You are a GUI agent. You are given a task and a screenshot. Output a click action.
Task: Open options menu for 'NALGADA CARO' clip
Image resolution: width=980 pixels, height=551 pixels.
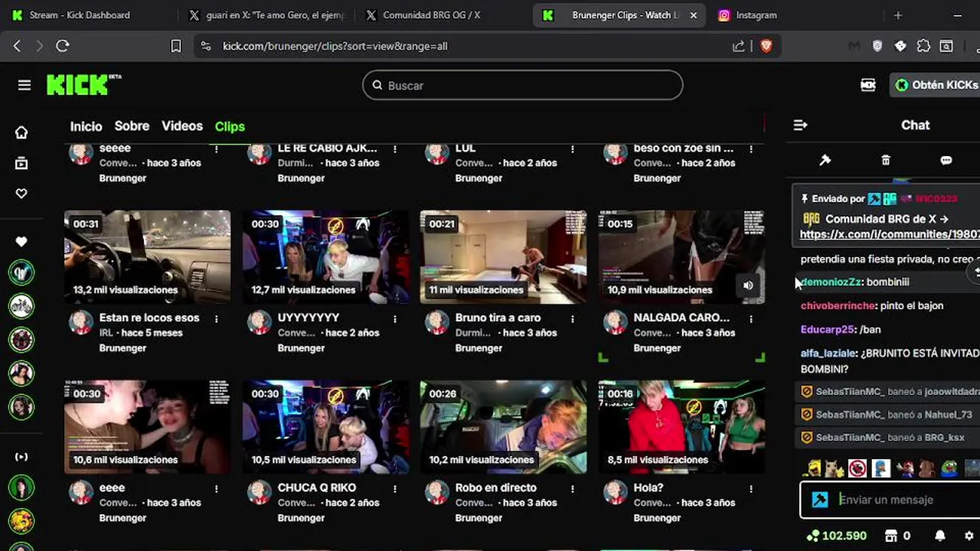pos(751,318)
